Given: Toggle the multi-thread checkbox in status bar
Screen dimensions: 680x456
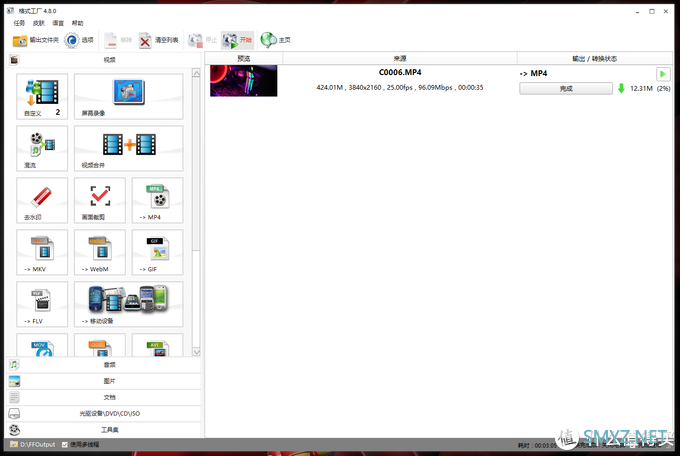Looking at the screenshot, I should [x=65, y=445].
